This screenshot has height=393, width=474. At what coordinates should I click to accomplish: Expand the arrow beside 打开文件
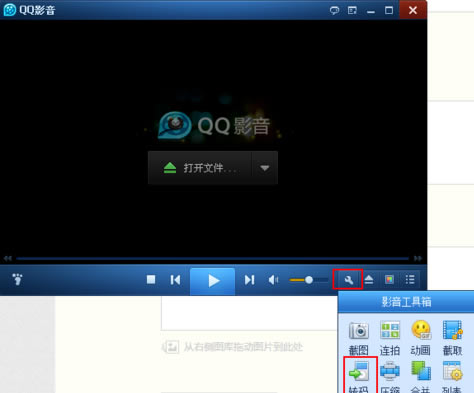tap(265, 168)
